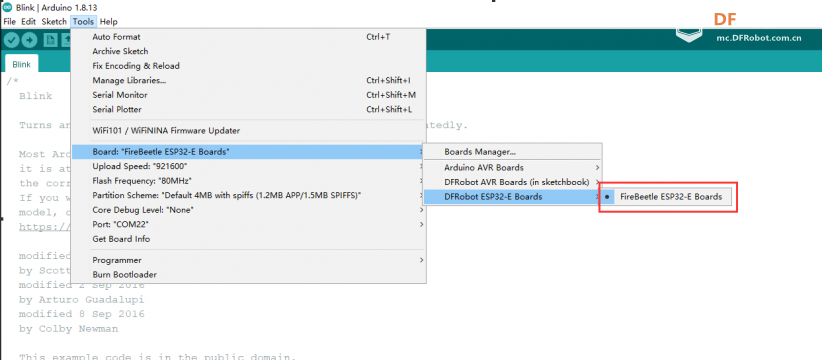Click the Verify checkmark toolbar button
The image size is (822, 360).
[11, 40]
